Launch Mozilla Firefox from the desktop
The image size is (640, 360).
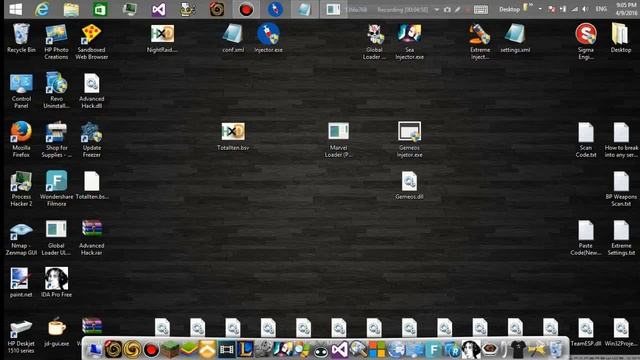pos(21,140)
